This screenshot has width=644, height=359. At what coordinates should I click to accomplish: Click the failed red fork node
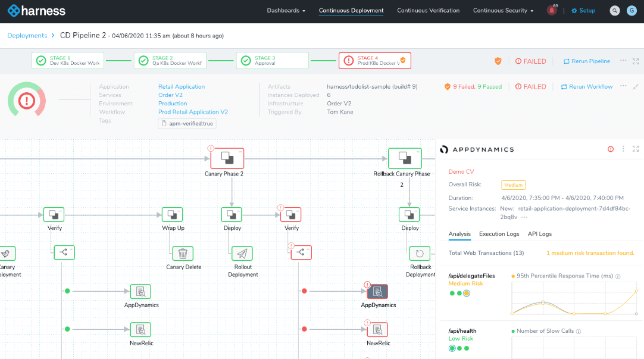coord(301,252)
